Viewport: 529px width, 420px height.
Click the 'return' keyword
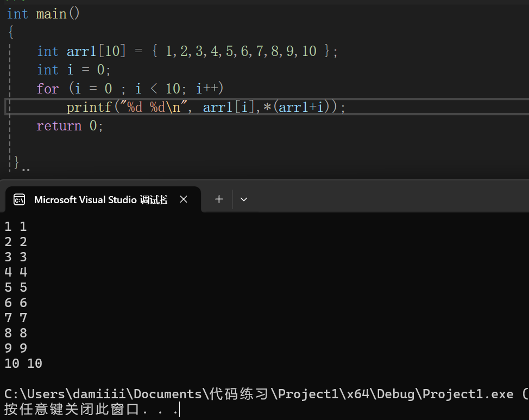pos(59,126)
